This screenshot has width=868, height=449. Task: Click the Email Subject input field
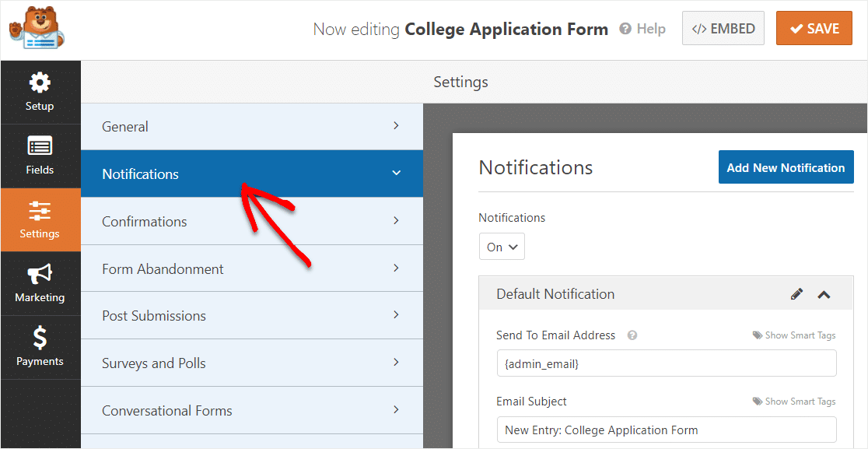point(667,430)
